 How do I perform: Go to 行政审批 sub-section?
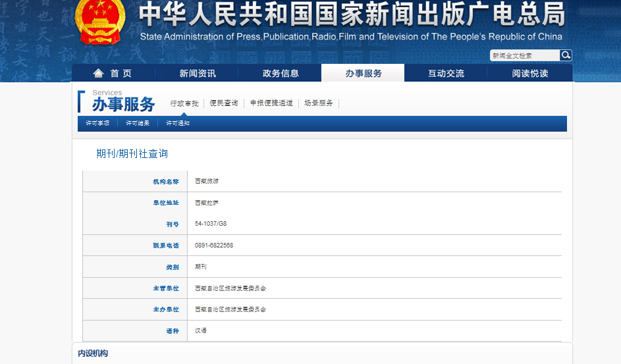(184, 103)
